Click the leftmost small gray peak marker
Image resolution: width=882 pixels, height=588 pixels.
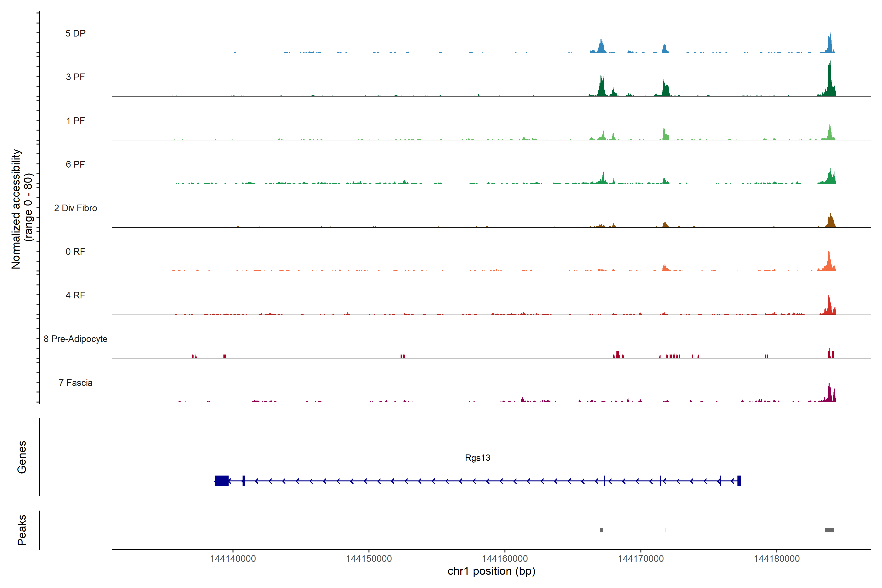(601, 530)
